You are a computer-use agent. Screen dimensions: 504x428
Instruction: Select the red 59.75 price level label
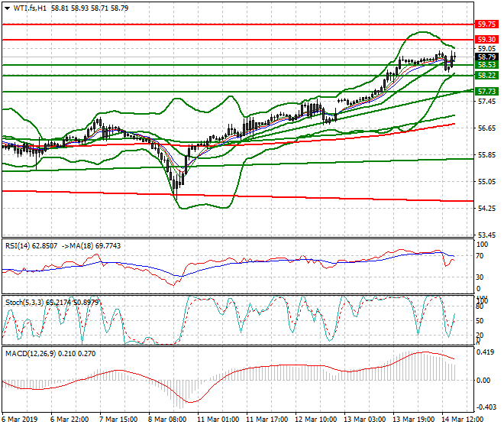(x=486, y=24)
